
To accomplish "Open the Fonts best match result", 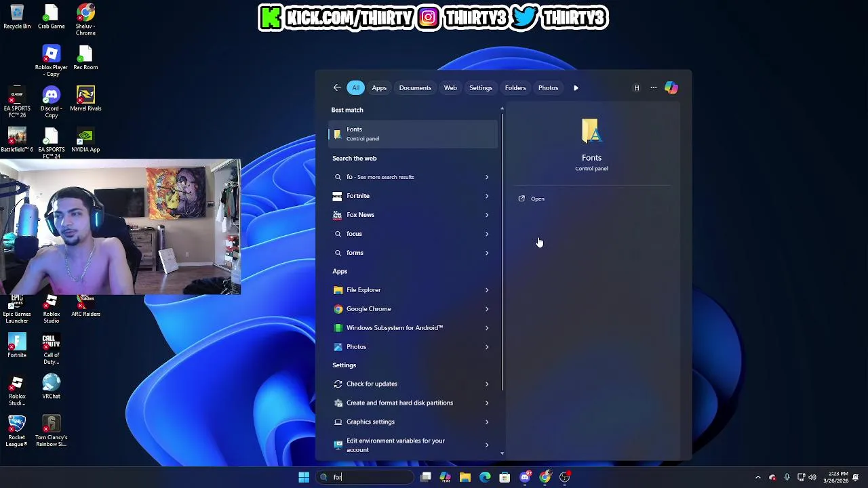I will click(412, 134).
